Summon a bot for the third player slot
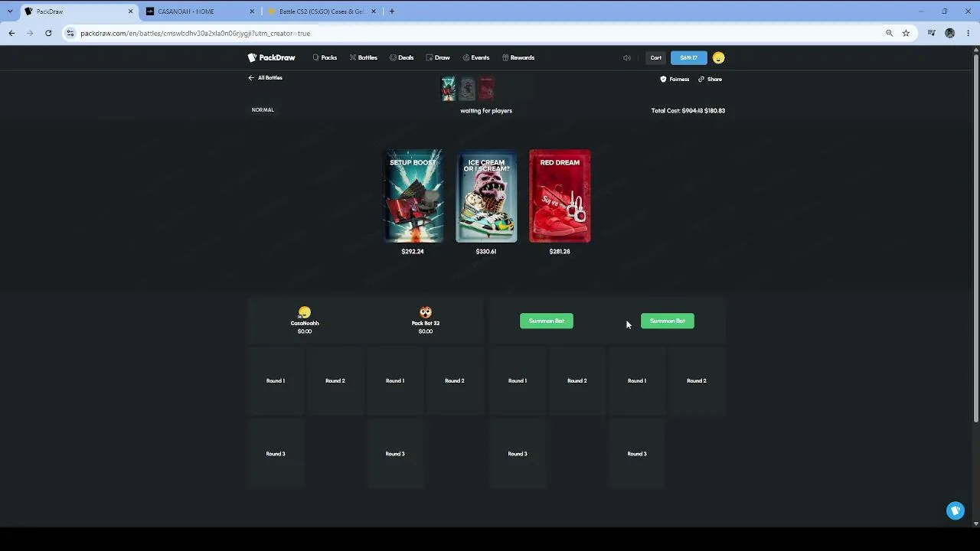 pyautogui.click(x=547, y=321)
